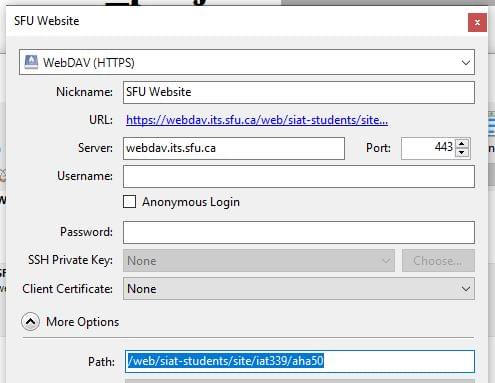Image resolution: width=495 pixels, height=383 pixels.
Task: Open the WebDAV (HTTPS) protocol dropdown
Action: point(247,62)
